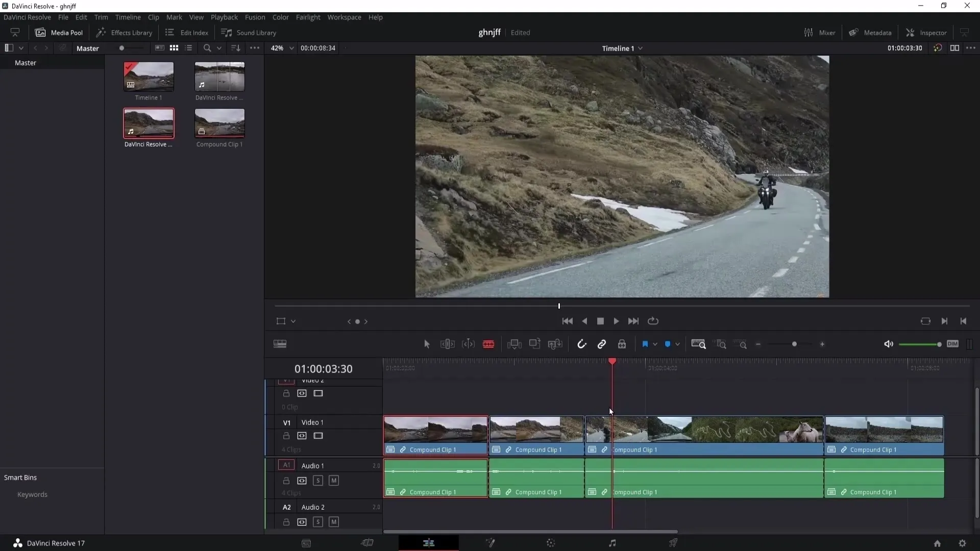Click the Snapping magnet icon
Image resolution: width=980 pixels, height=551 pixels.
[582, 344]
